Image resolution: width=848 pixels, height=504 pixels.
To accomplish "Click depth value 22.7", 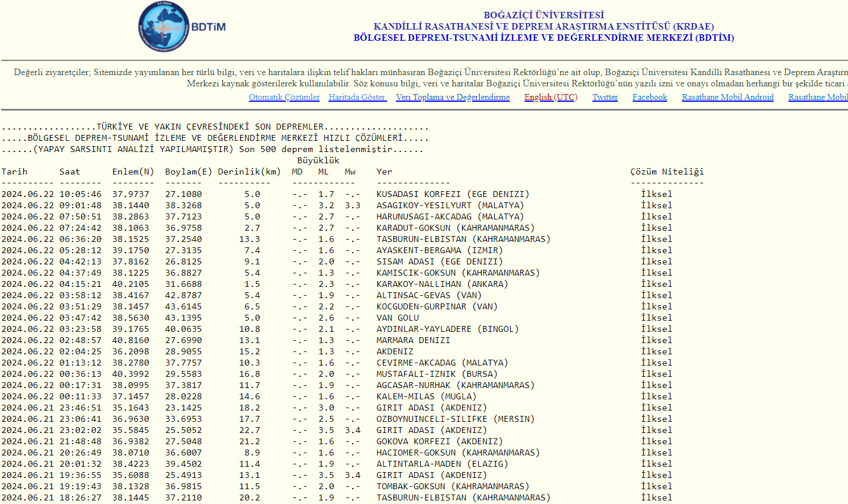I will [250, 430].
